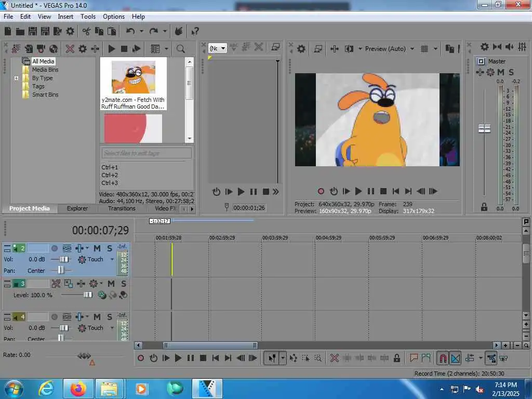Mute video track 3 with M button
532x399 pixels.
[111, 284]
